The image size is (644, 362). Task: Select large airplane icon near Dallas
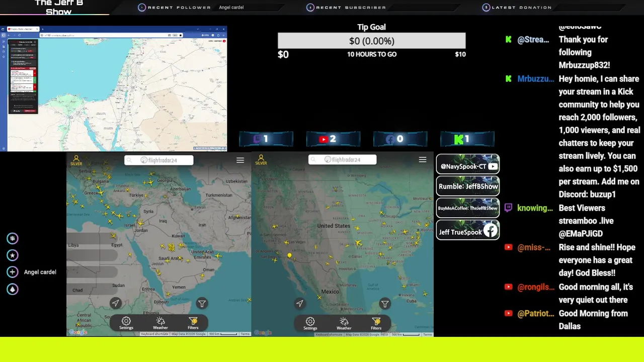(x=359, y=244)
